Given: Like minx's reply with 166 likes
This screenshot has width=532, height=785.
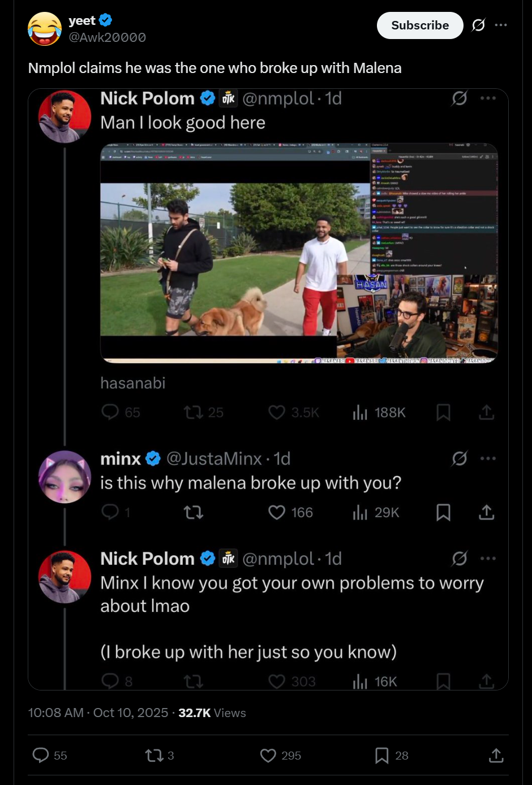Looking at the screenshot, I should 277,513.
